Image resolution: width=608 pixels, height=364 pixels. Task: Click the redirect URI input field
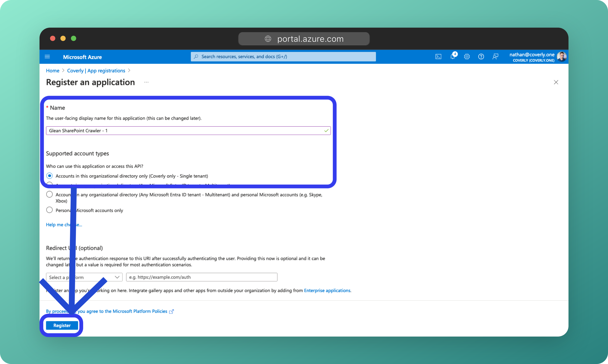pyautogui.click(x=201, y=277)
